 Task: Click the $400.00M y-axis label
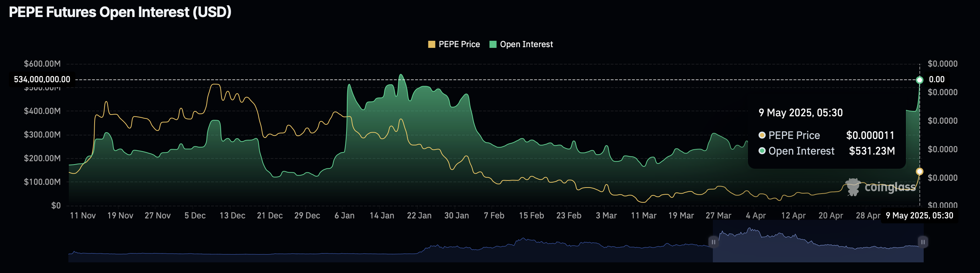click(42, 111)
